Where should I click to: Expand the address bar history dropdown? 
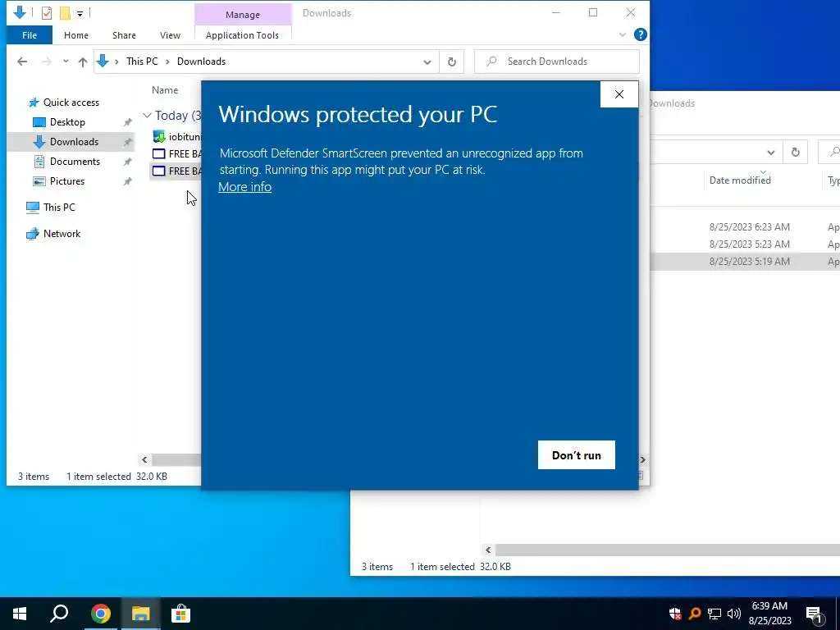coord(427,62)
